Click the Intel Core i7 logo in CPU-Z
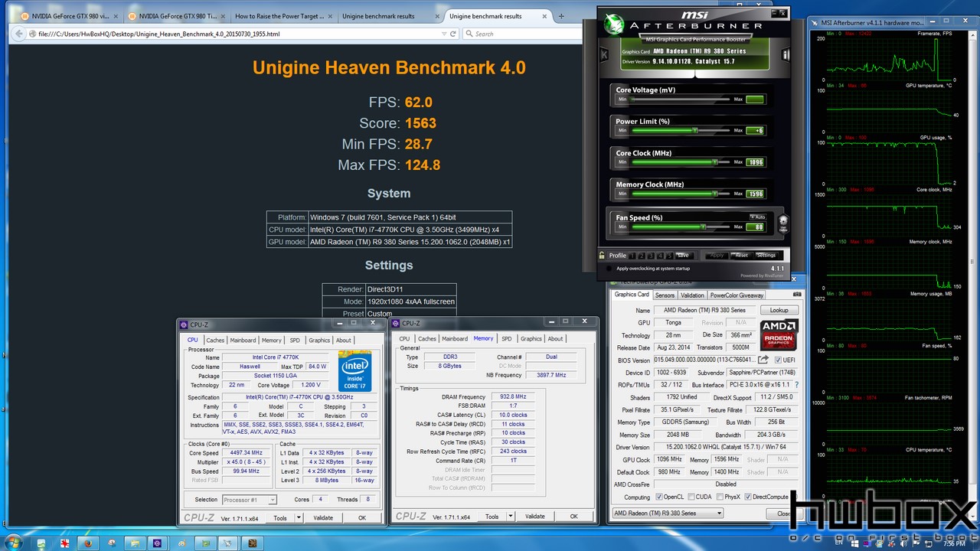The height and width of the screenshot is (551, 980). point(354,371)
